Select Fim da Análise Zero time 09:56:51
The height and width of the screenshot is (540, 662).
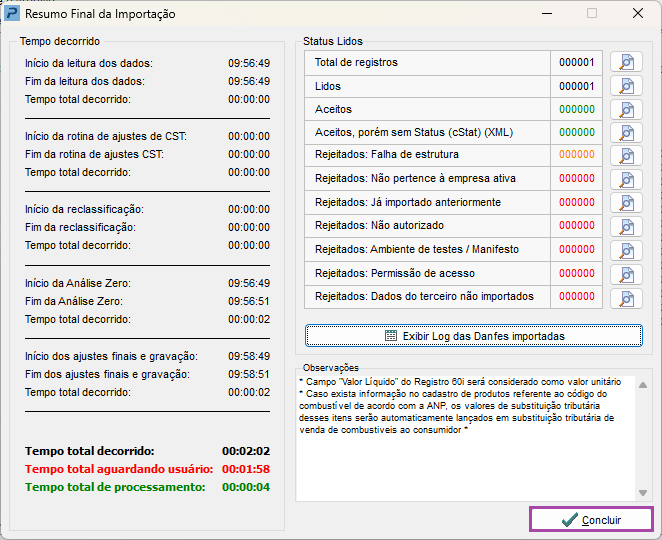249,301
